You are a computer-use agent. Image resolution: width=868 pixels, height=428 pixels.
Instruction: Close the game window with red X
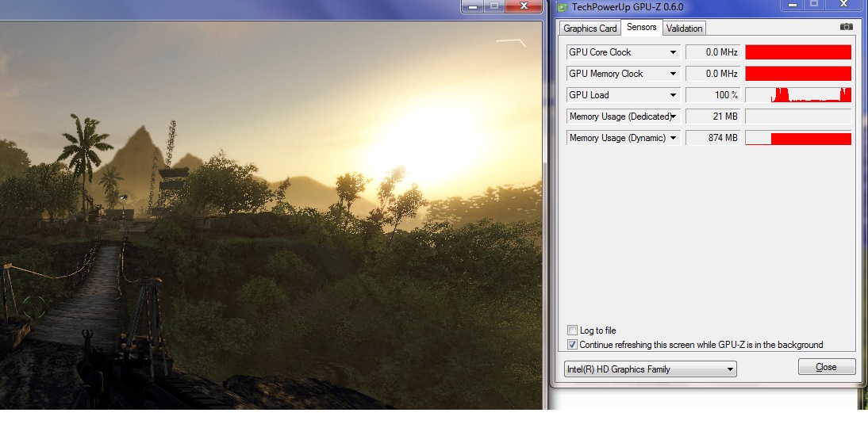(524, 6)
